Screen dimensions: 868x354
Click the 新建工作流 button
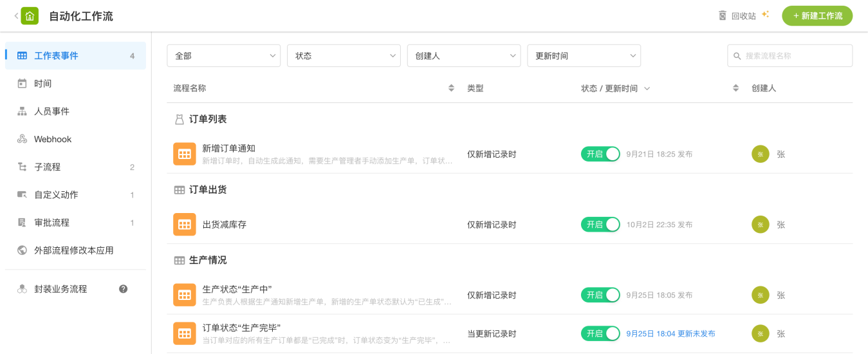coord(817,16)
